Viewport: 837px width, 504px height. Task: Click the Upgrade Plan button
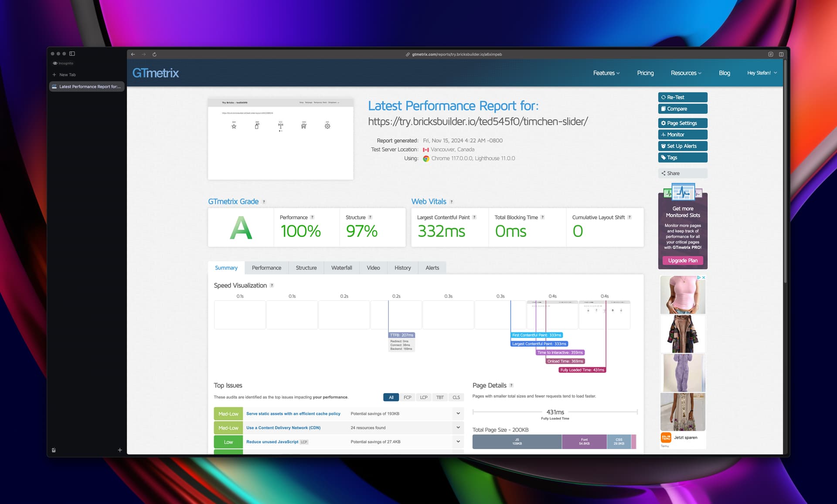pyautogui.click(x=682, y=260)
